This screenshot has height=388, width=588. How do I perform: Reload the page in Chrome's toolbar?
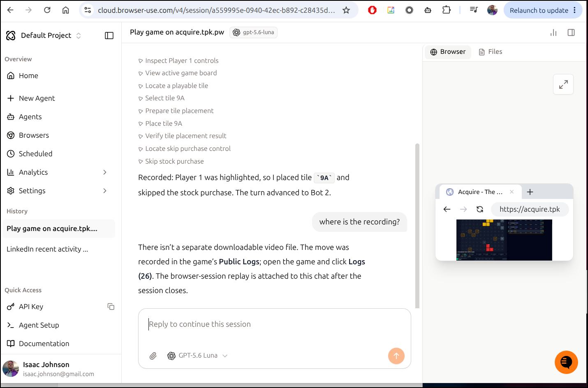click(47, 10)
